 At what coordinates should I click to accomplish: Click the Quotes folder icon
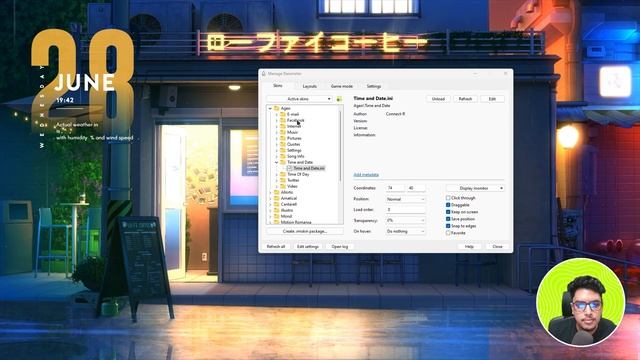(x=283, y=144)
